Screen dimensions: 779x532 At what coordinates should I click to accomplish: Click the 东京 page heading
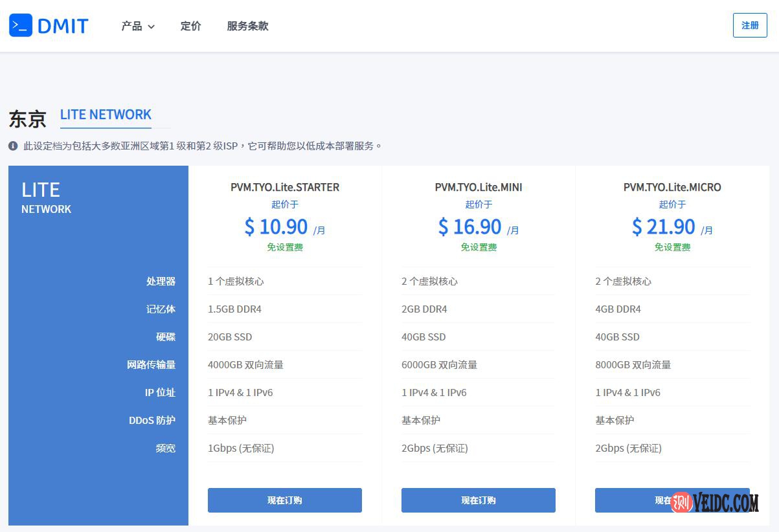[27, 118]
